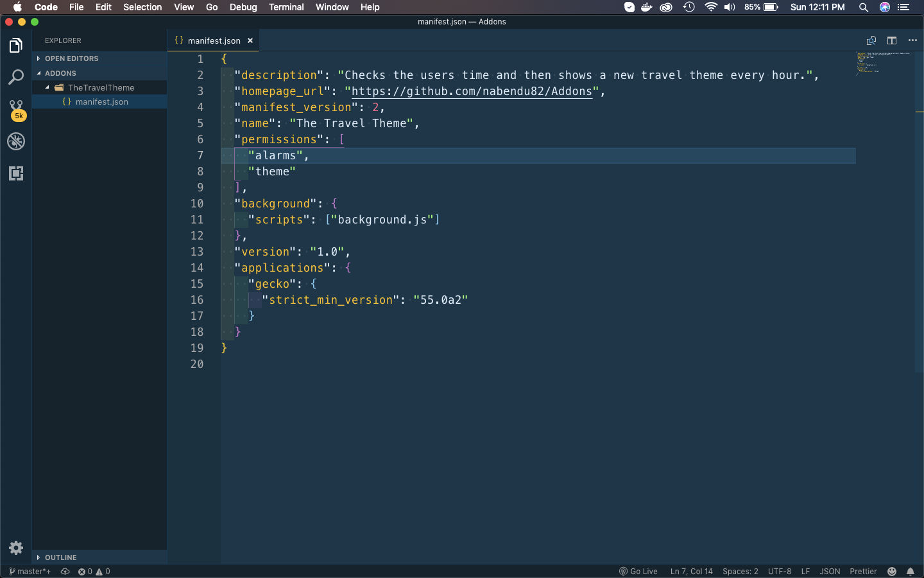Click the Explorer panel title

click(x=63, y=40)
